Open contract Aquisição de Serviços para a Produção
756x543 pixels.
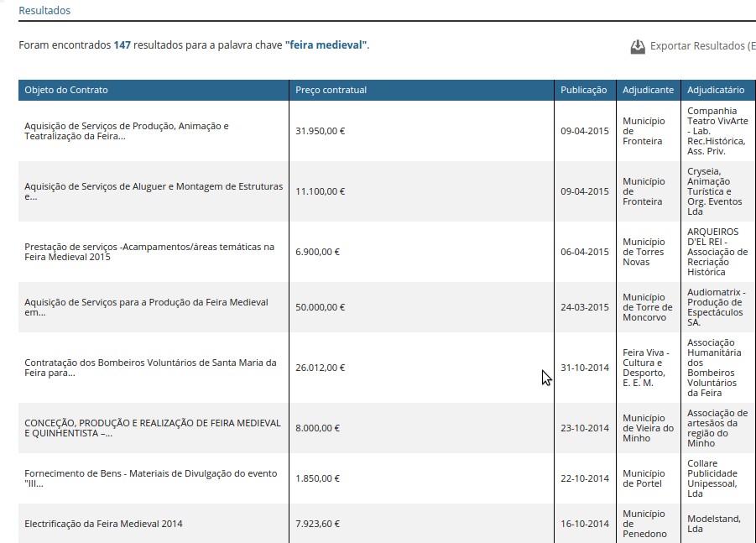pyautogui.click(x=146, y=307)
